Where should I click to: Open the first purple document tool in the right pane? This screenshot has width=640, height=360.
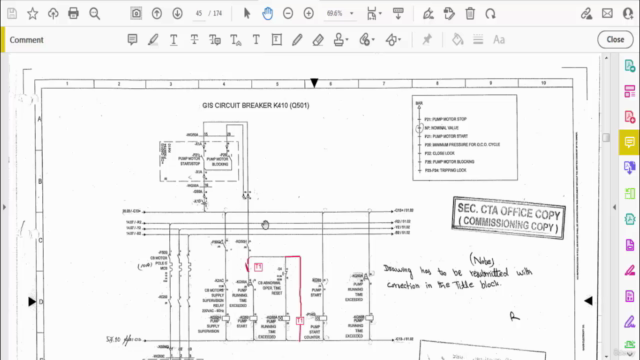(x=630, y=245)
